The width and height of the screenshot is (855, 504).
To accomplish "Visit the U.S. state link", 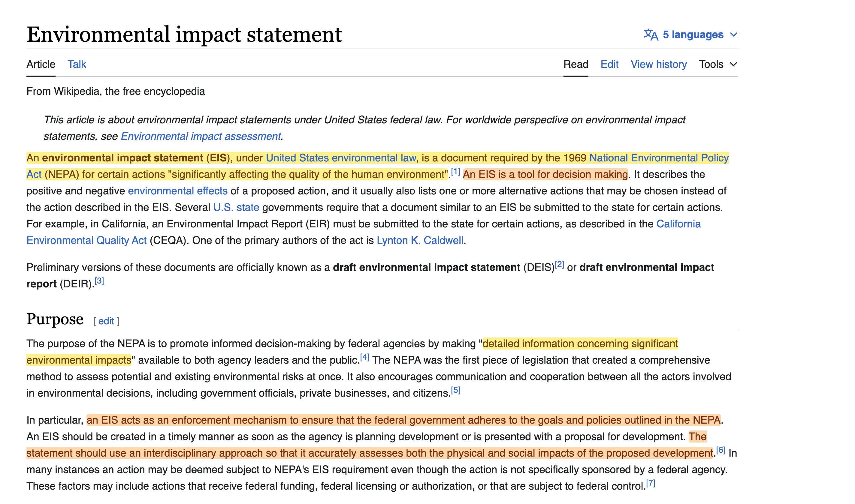I will [236, 208].
